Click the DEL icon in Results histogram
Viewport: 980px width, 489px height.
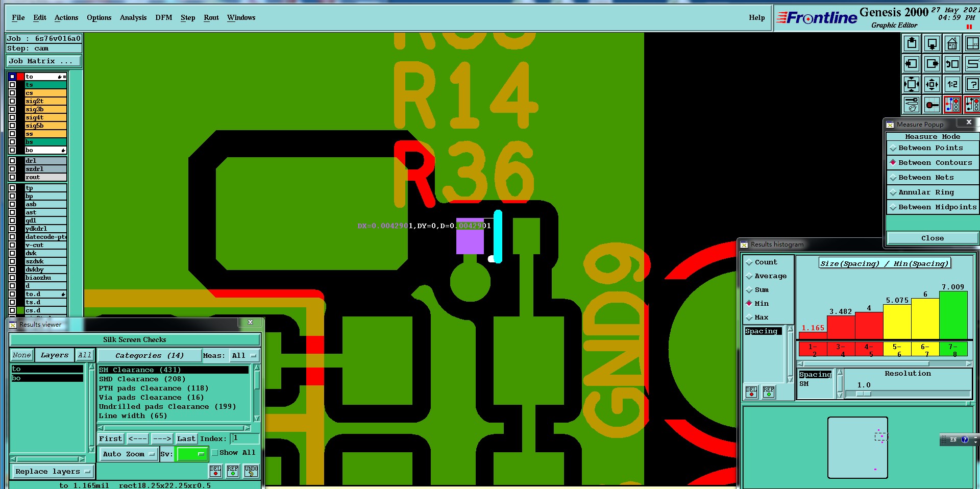coord(751,392)
